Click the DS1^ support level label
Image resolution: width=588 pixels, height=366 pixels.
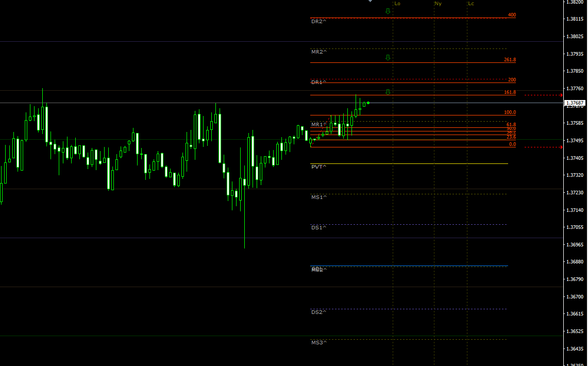(x=318, y=228)
